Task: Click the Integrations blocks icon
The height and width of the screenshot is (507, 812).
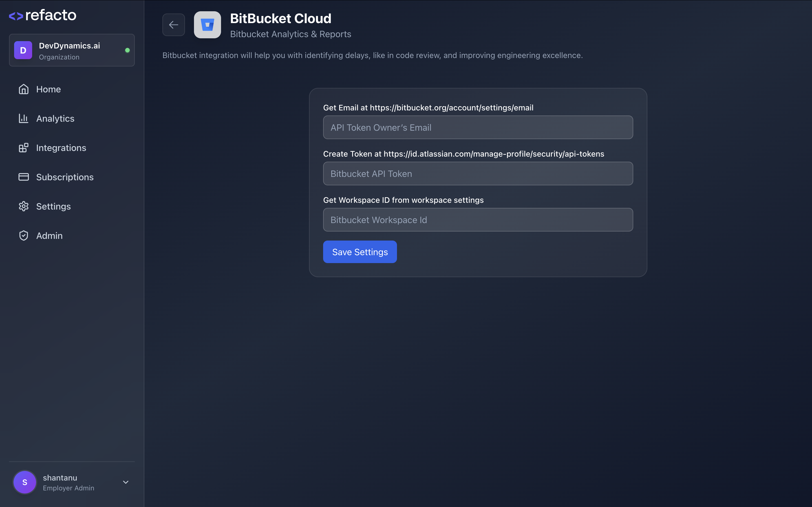Action: pyautogui.click(x=23, y=148)
